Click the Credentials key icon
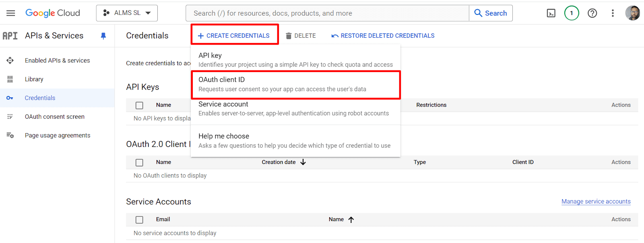 coord(10,98)
